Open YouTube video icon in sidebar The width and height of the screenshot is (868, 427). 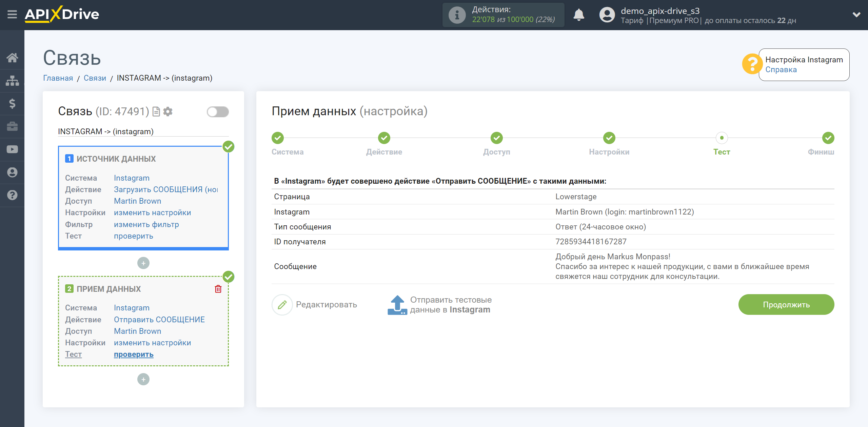click(x=12, y=149)
